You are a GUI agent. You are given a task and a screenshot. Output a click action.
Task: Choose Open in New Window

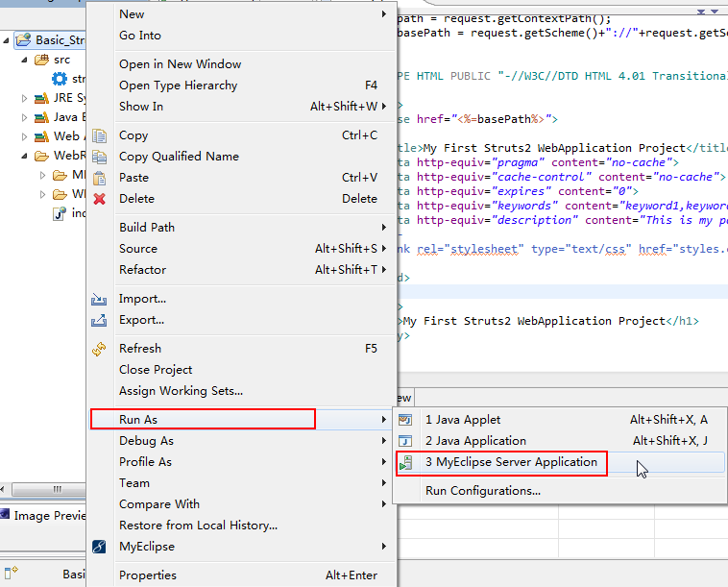tap(243, 64)
